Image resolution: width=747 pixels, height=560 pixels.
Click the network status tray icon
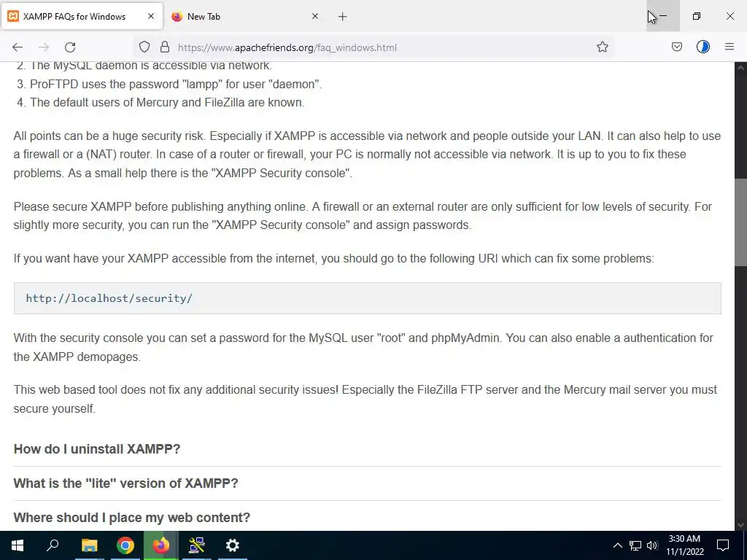point(635,545)
